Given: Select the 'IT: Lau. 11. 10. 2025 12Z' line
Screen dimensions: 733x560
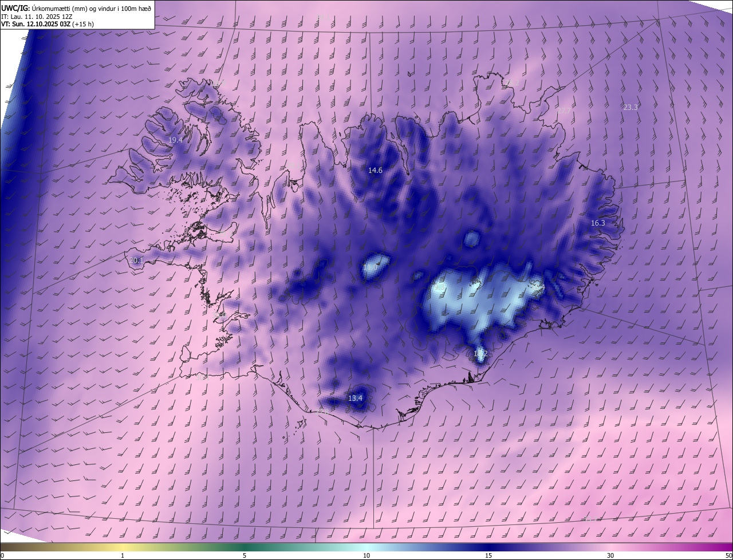Looking at the screenshot, I should [x=37, y=17].
